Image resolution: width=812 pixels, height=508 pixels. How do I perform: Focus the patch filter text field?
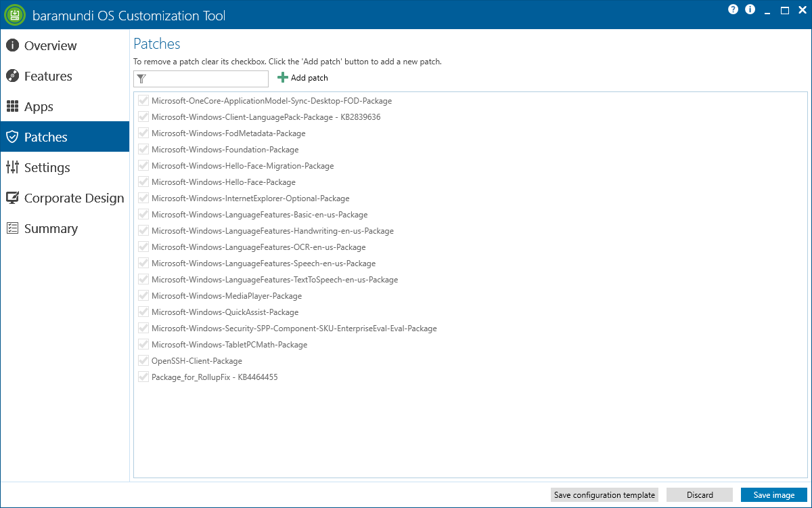pyautogui.click(x=207, y=79)
